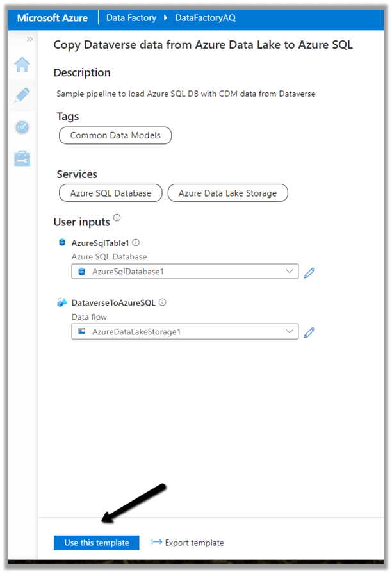Click the AzureSqlTable1 database icon

point(62,242)
